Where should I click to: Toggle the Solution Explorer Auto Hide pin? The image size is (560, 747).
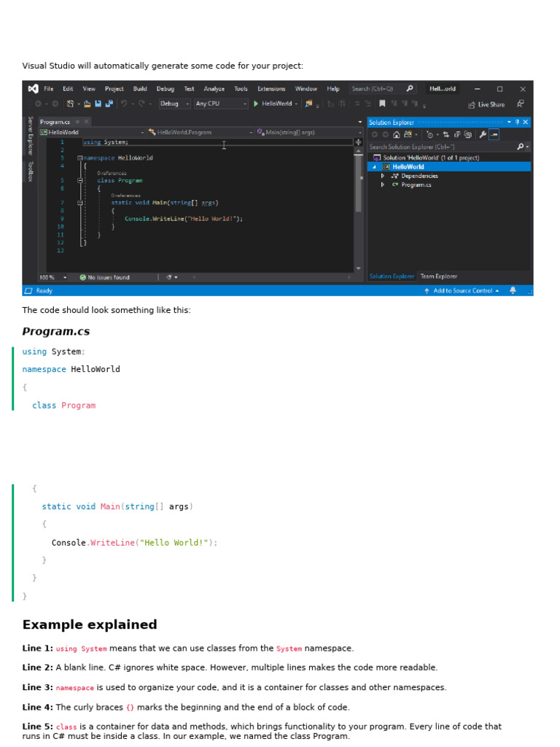(x=517, y=123)
